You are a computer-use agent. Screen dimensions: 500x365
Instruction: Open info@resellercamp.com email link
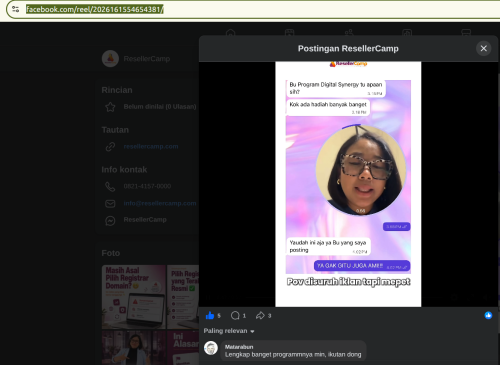point(160,203)
